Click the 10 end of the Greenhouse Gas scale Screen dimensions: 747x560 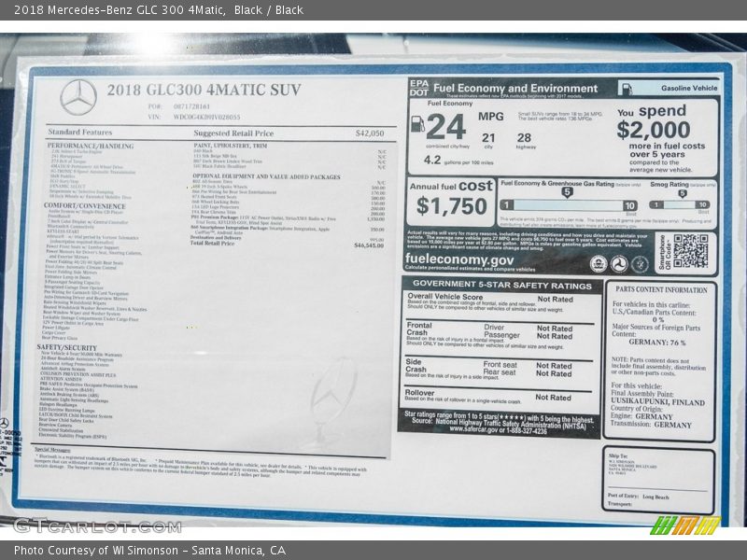point(629,205)
